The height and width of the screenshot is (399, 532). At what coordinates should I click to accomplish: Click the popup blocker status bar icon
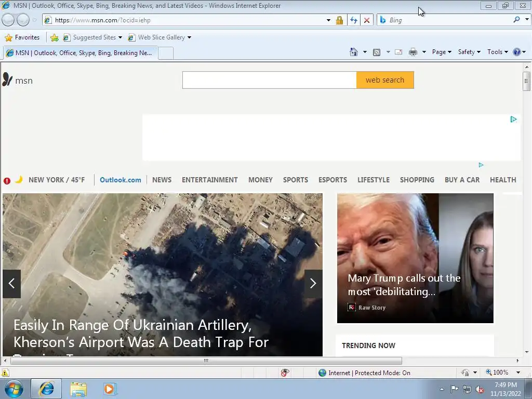[285, 373]
